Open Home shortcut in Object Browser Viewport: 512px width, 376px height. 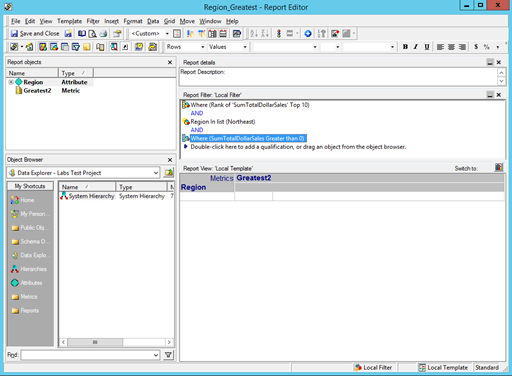point(23,200)
